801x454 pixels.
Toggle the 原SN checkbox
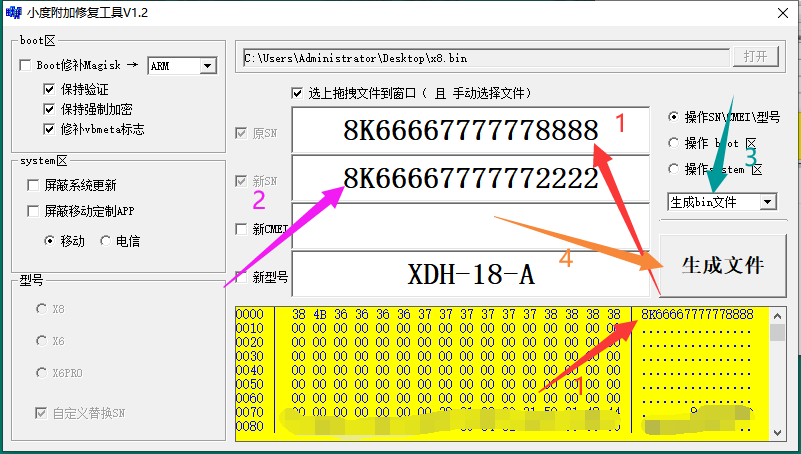[x=241, y=134]
